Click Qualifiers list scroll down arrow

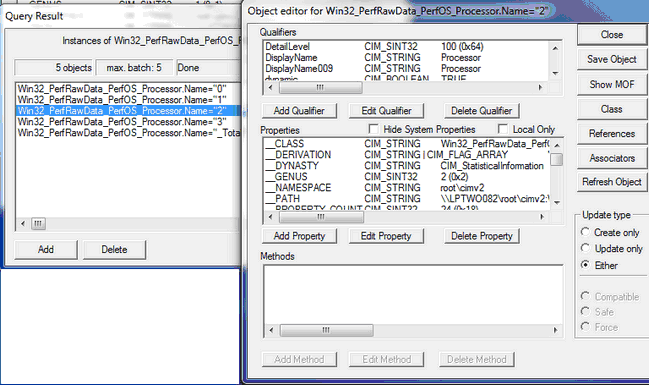click(x=555, y=73)
